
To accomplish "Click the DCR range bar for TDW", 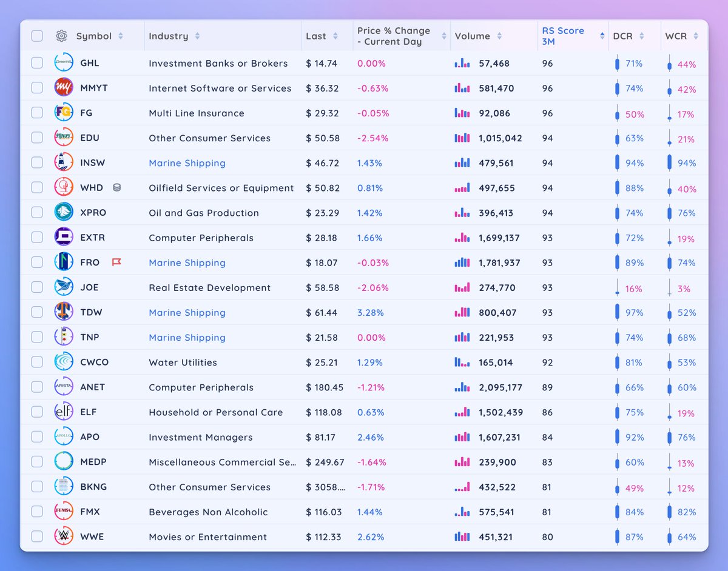I will 618,312.
